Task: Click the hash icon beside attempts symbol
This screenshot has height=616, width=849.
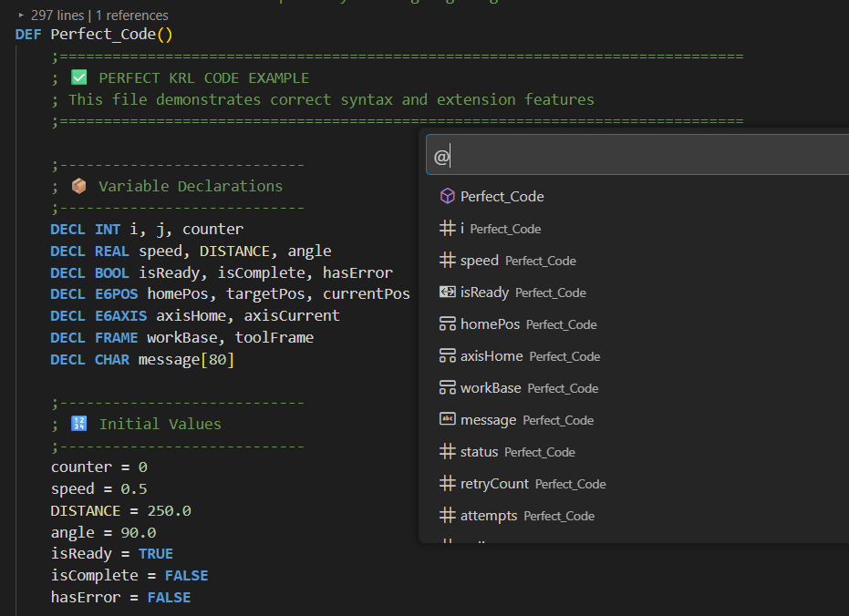Action: coord(447,515)
